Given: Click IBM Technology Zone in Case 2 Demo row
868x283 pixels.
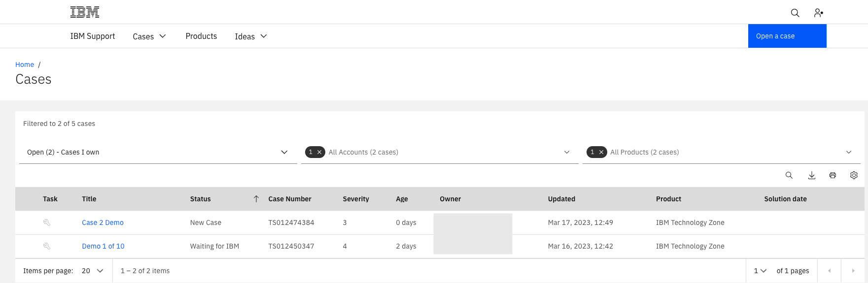Looking at the screenshot, I should (690, 222).
